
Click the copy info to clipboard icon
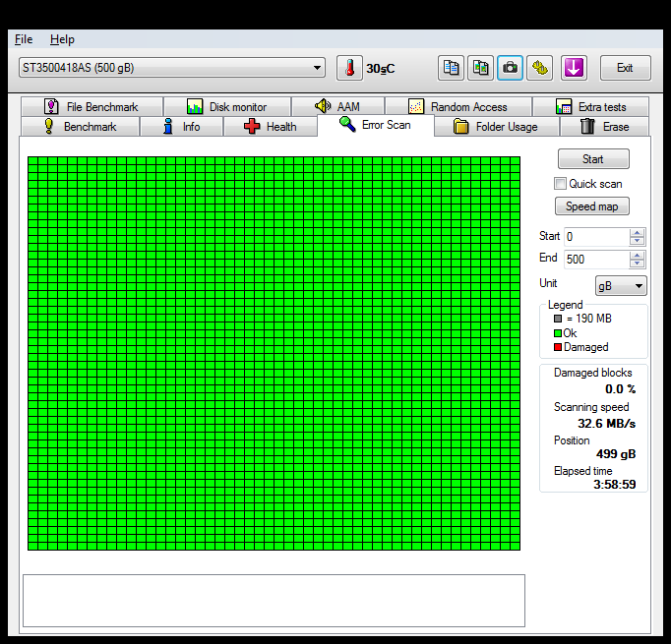point(451,68)
